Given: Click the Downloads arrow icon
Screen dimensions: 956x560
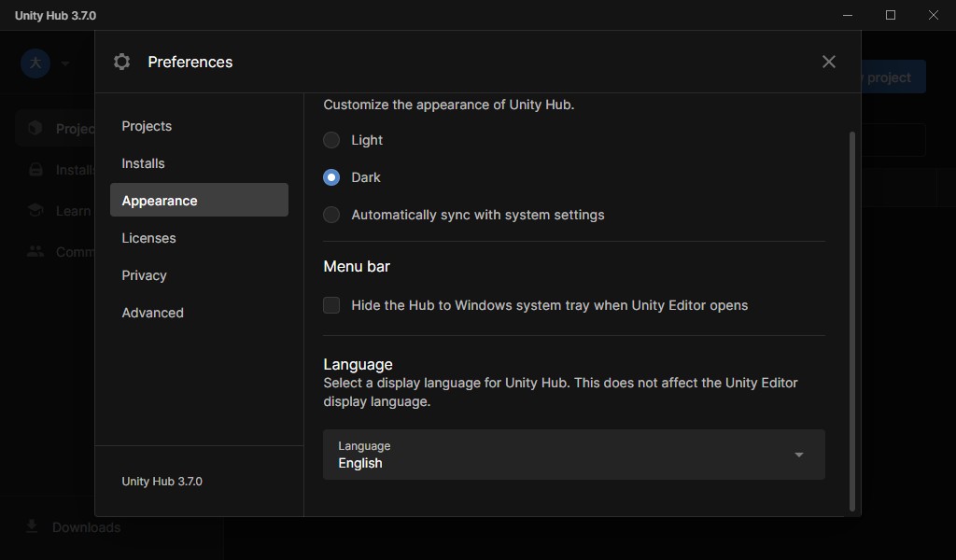Looking at the screenshot, I should [x=33, y=526].
